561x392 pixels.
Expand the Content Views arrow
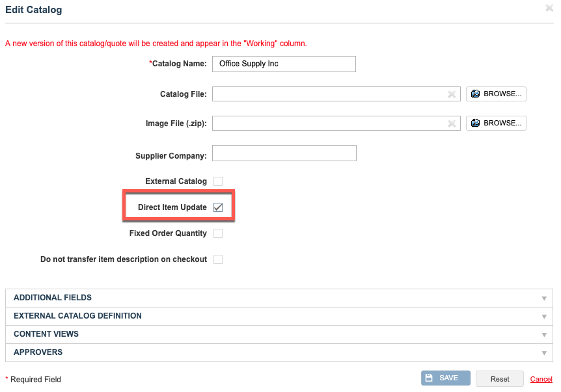pyautogui.click(x=544, y=335)
